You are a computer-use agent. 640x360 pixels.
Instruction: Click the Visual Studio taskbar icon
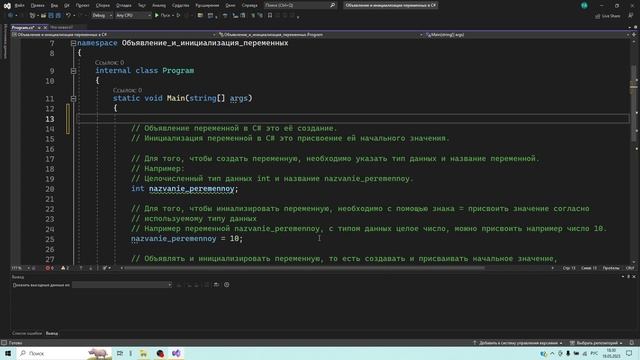click(176, 353)
